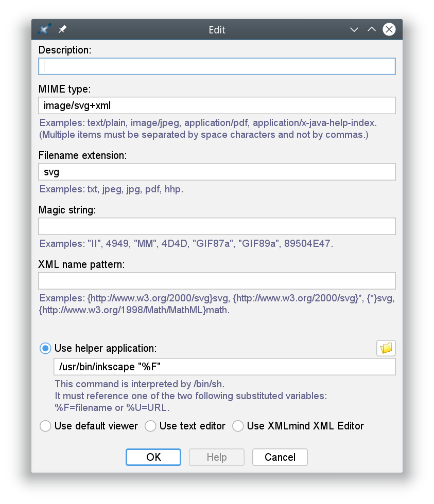Cancel the Edit dialog

pyautogui.click(x=280, y=457)
